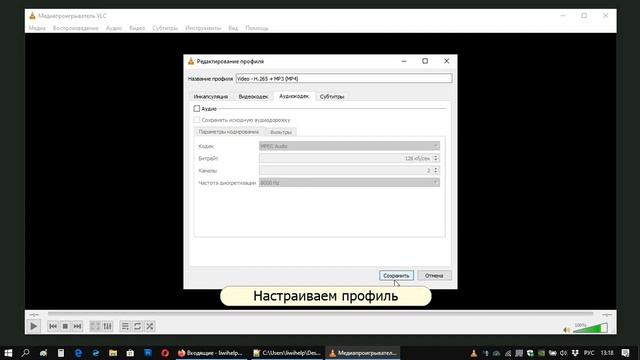Open the Медиа menu in VLC
640x360 pixels.
point(37,28)
